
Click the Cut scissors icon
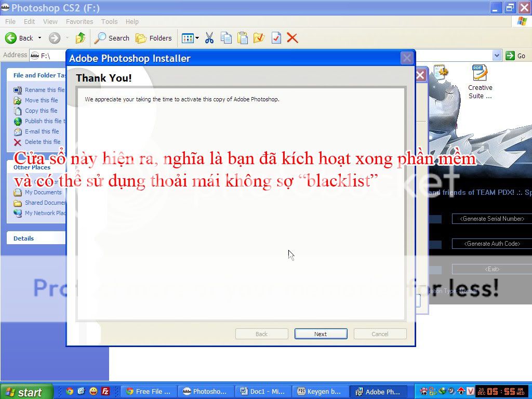[x=209, y=38]
